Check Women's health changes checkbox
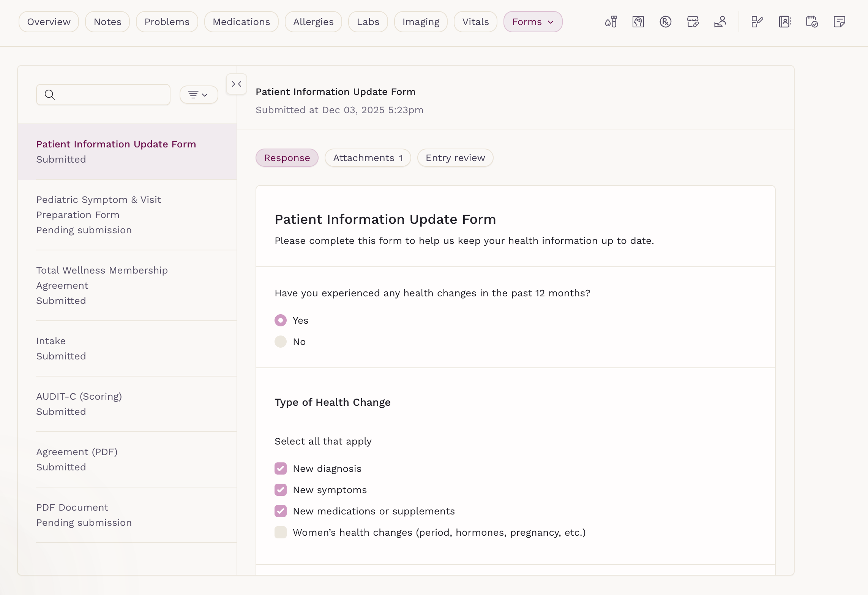 point(281,532)
